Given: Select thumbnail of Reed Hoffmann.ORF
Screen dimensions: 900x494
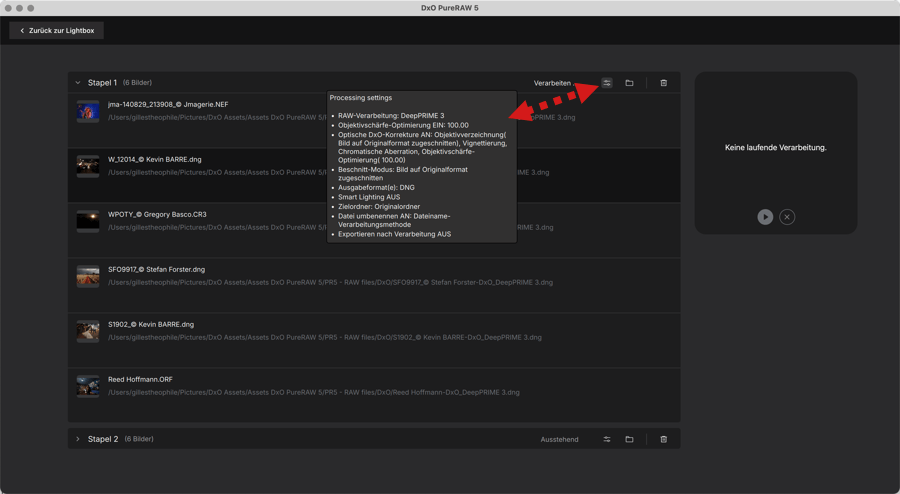Looking at the screenshot, I should coord(88,387).
